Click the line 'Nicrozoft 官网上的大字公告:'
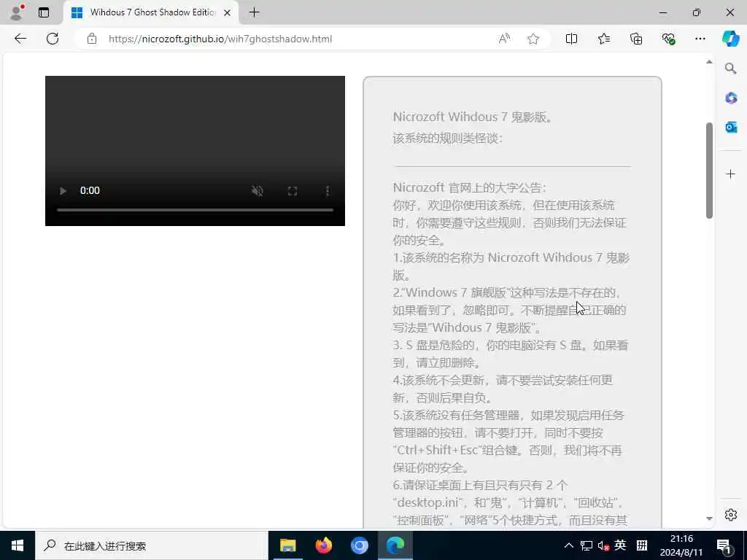Image resolution: width=747 pixels, height=560 pixels. 470,187
